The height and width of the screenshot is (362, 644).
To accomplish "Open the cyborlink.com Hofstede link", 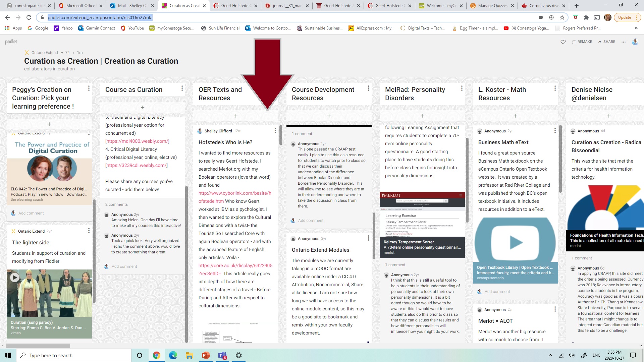I will coord(235,197).
